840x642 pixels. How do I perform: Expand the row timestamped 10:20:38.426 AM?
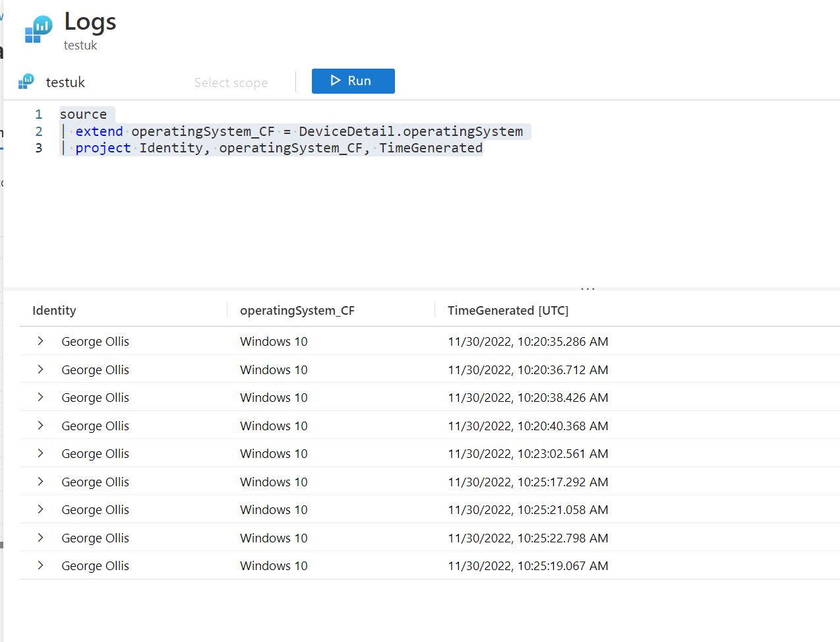coord(40,397)
